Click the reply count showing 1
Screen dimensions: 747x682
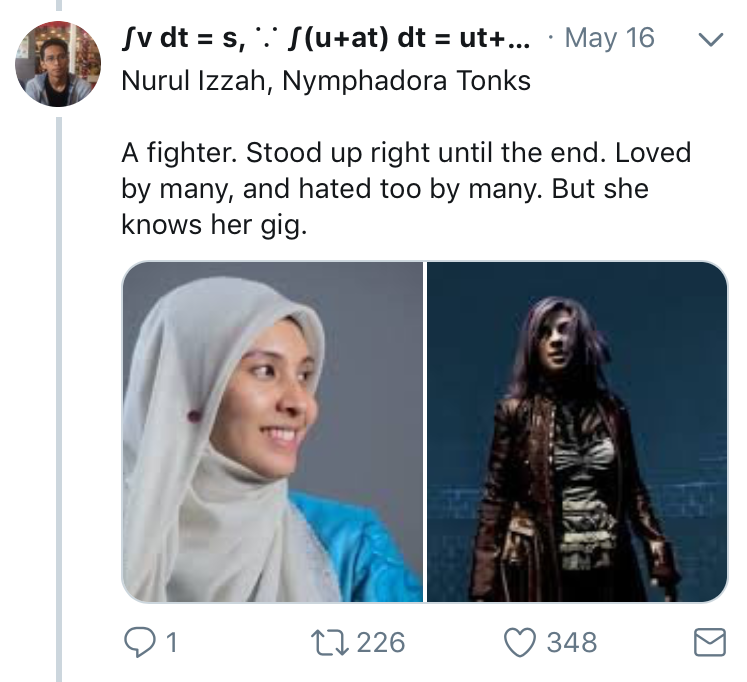170,641
